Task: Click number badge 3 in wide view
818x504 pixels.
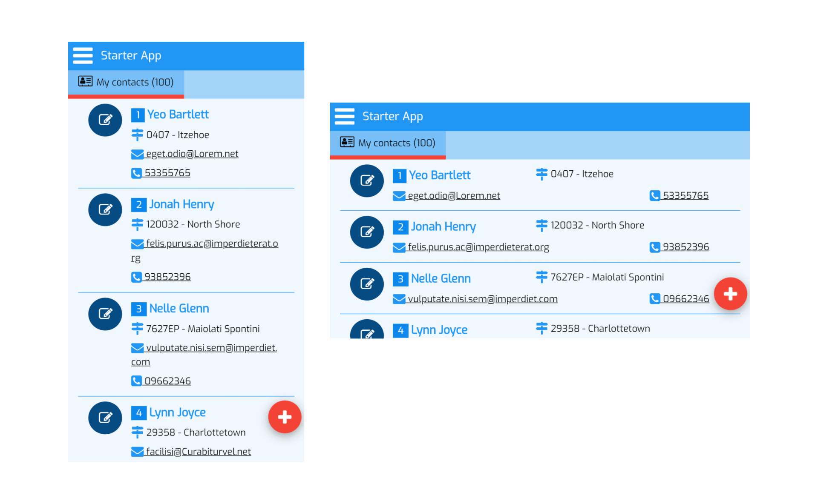Action: tap(400, 279)
